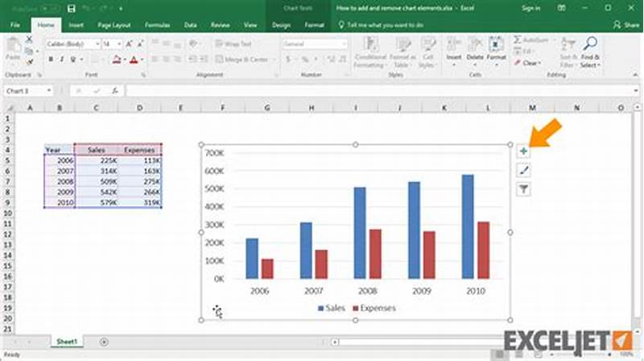
Task: Apply underline formatting
Action: [x=72, y=60]
